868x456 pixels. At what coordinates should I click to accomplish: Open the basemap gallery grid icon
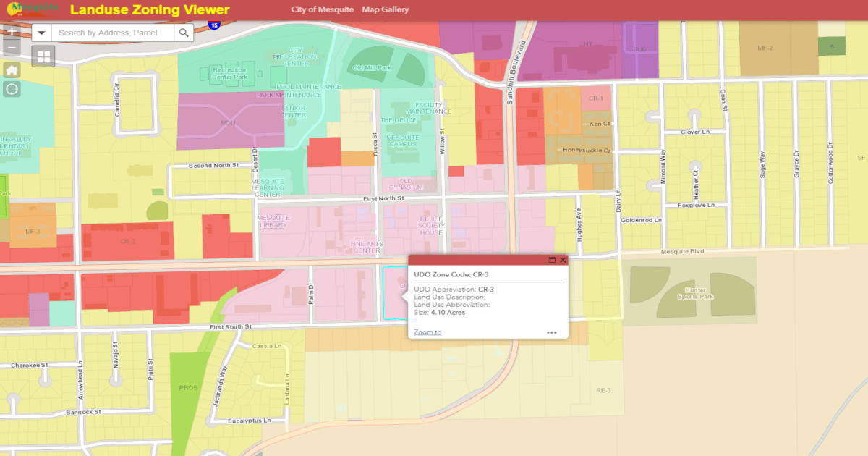coord(43,56)
